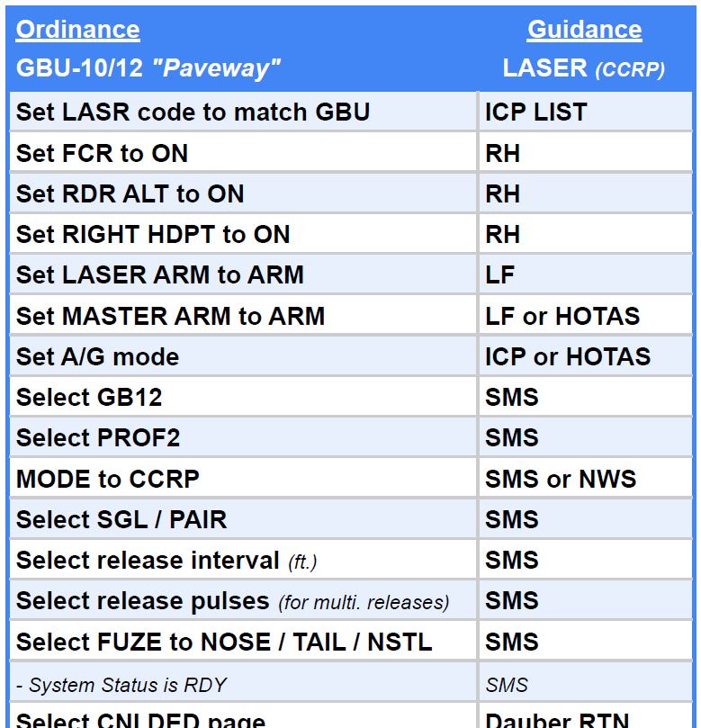Click the "Select PROF2" cell
This screenshot has width=701, height=728.
(x=98, y=438)
